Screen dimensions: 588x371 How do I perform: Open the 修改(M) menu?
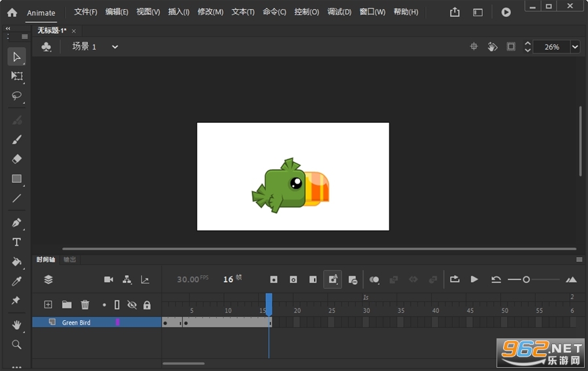click(x=210, y=12)
